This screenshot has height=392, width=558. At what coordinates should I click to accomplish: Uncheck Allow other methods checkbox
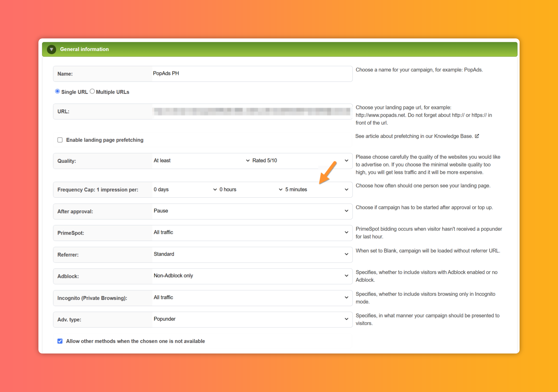[60, 341]
